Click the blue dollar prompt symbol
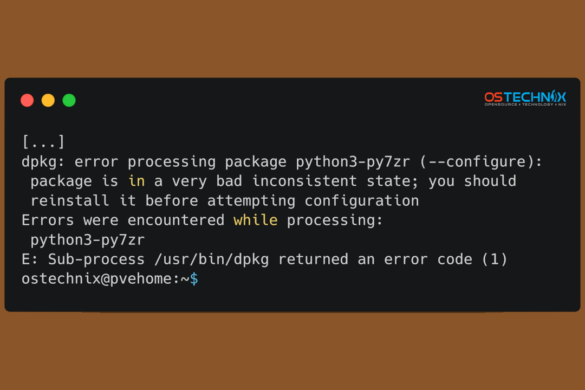This screenshot has height=390, width=585. [194, 279]
